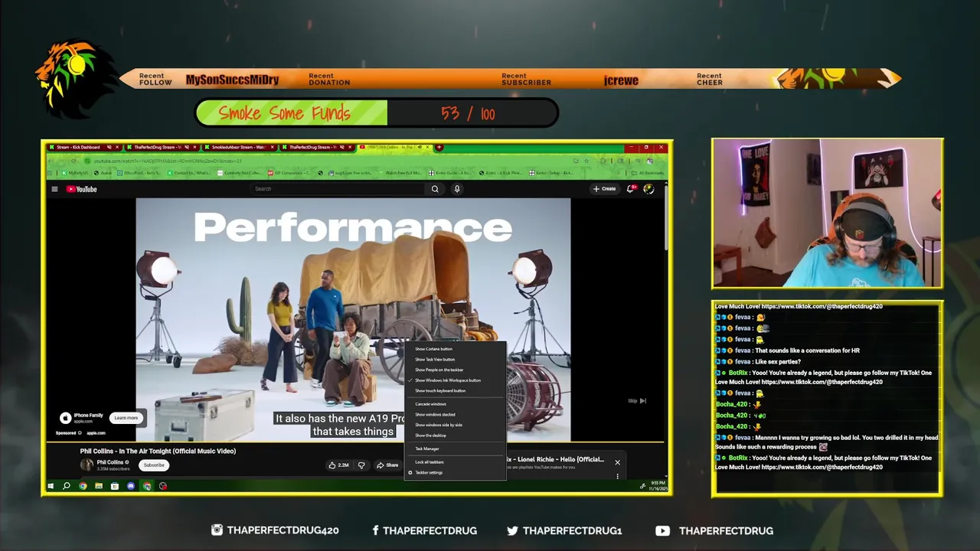The width and height of the screenshot is (980, 551).
Task: Click 'That sounds like a conversation for HR'
Action: [x=808, y=350]
